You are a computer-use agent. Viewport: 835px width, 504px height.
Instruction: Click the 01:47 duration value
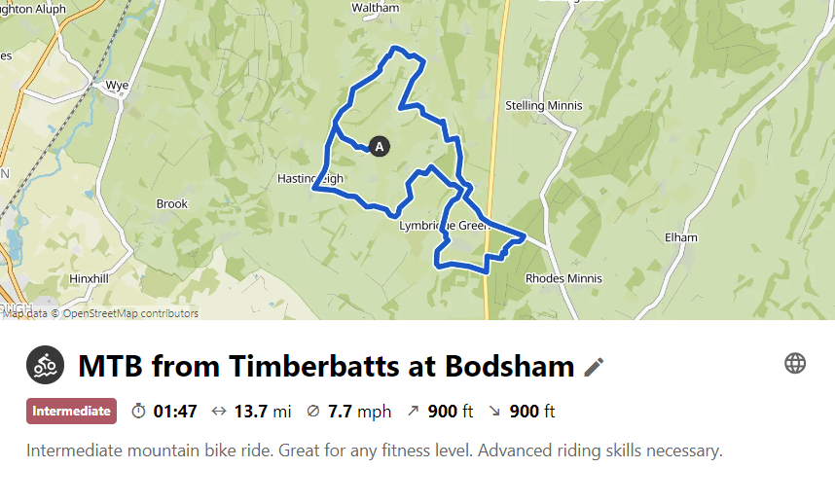[175, 412]
